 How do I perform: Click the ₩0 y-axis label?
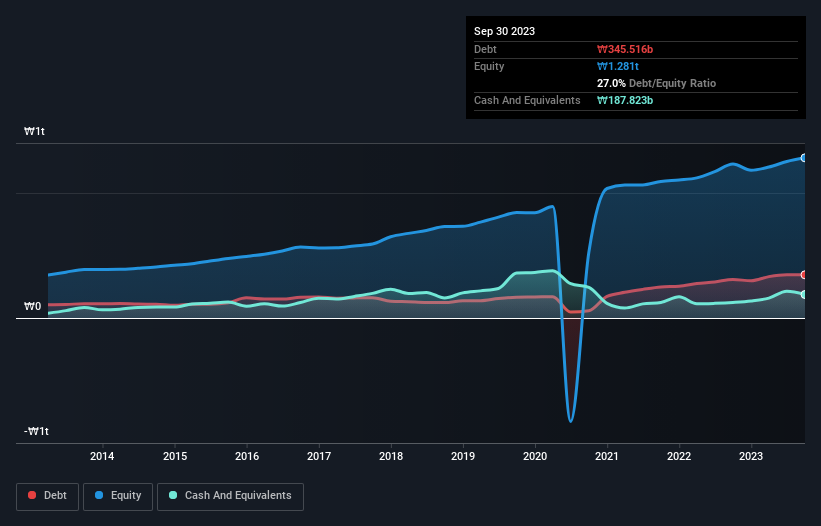click(x=32, y=306)
